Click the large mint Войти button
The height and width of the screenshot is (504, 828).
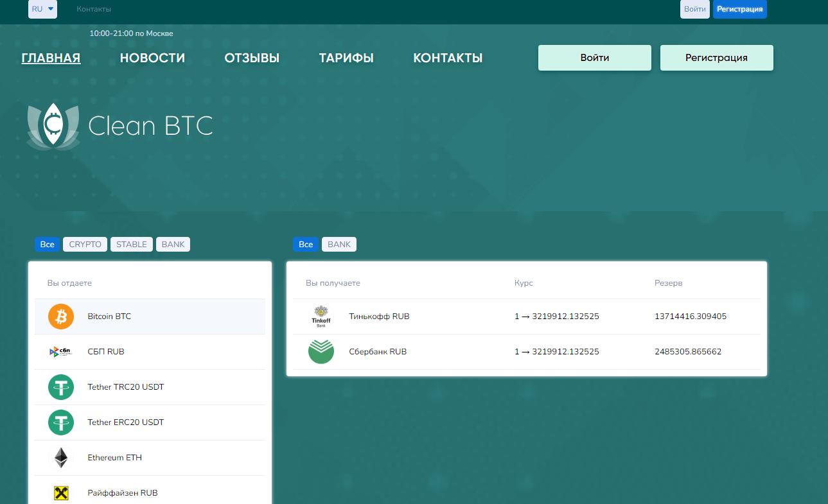(595, 58)
